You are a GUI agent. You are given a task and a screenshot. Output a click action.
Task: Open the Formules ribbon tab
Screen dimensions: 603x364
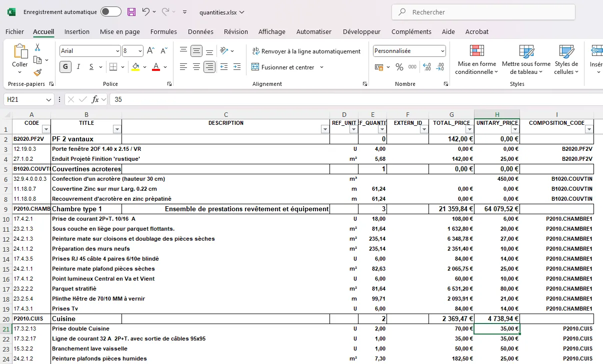163,31
